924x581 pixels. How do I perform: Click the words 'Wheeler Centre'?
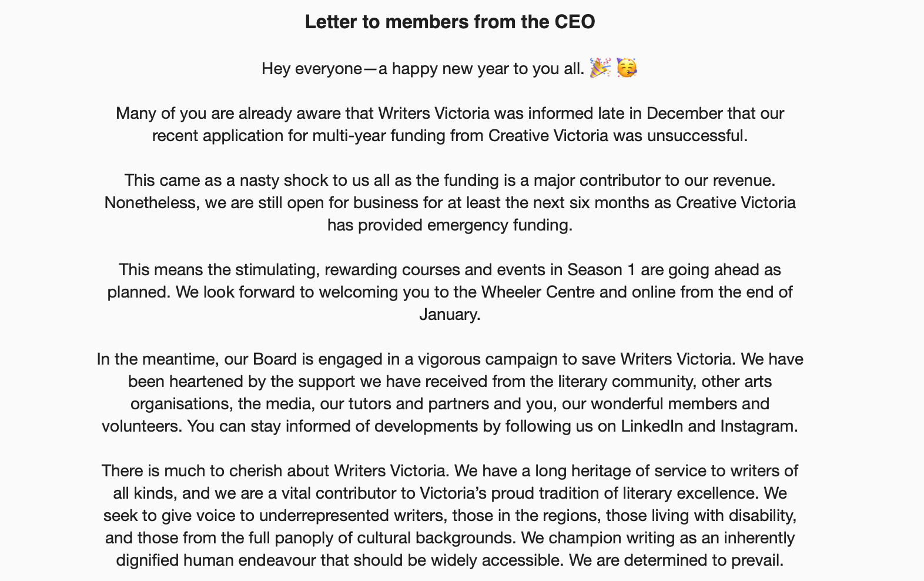pyautogui.click(x=538, y=292)
